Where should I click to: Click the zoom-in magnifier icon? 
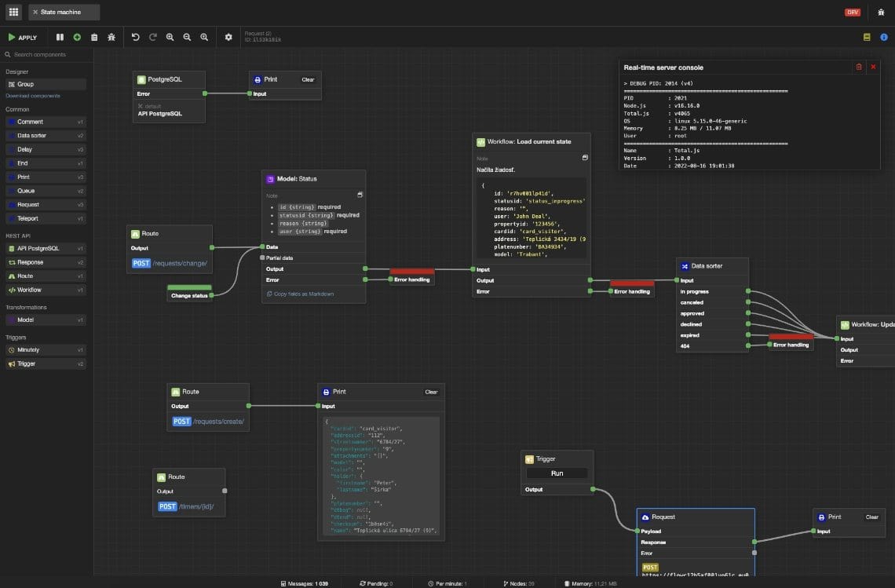170,37
